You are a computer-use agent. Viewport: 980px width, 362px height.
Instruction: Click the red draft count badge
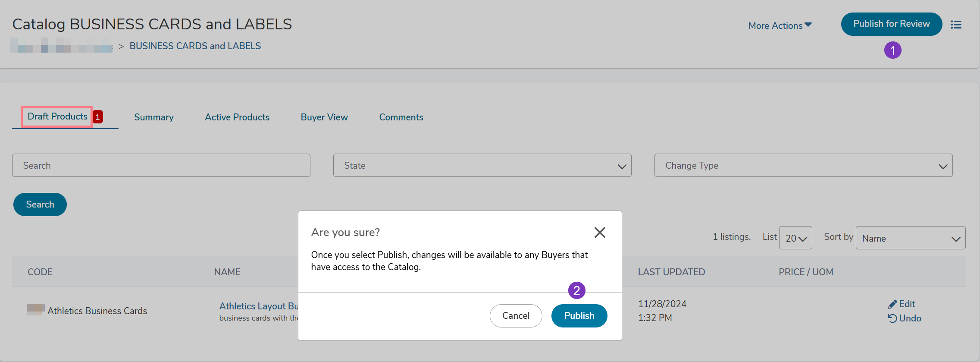(98, 117)
